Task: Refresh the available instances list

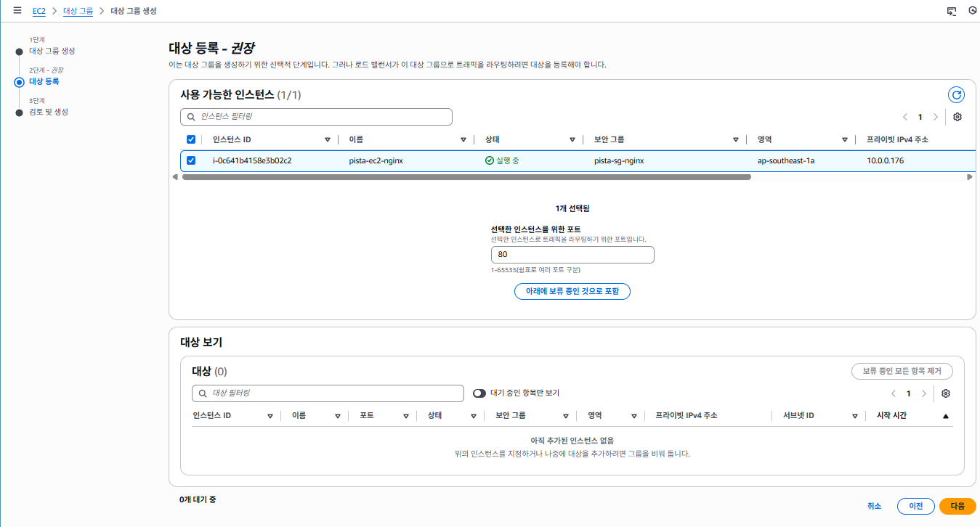Action: [x=957, y=95]
